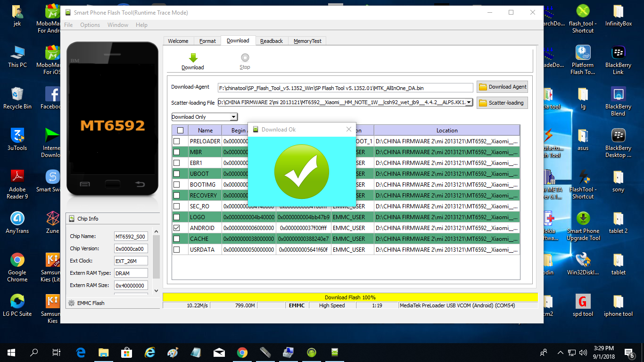
Task: Click the green checkmark in Download Ok dialog
Action: click(302, 171)
